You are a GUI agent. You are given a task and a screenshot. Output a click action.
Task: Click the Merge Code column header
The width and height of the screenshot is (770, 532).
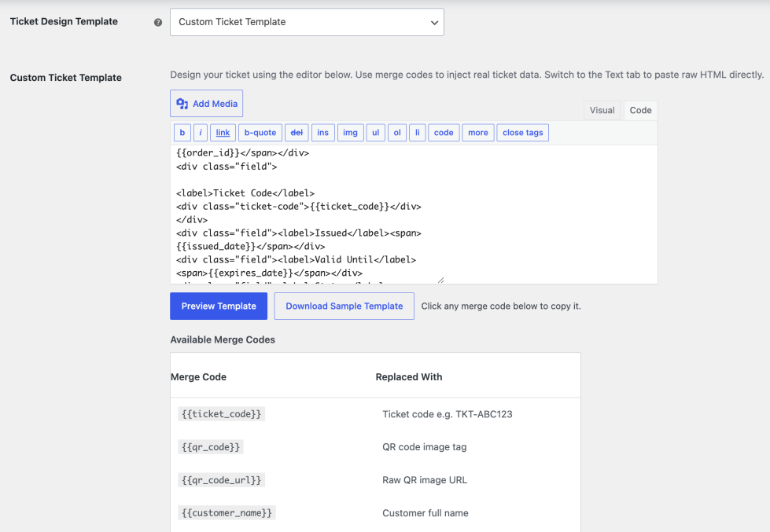(198, 377)
